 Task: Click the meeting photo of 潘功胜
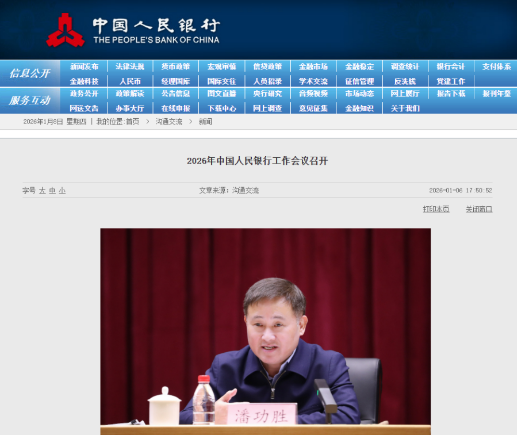[265, 331]
